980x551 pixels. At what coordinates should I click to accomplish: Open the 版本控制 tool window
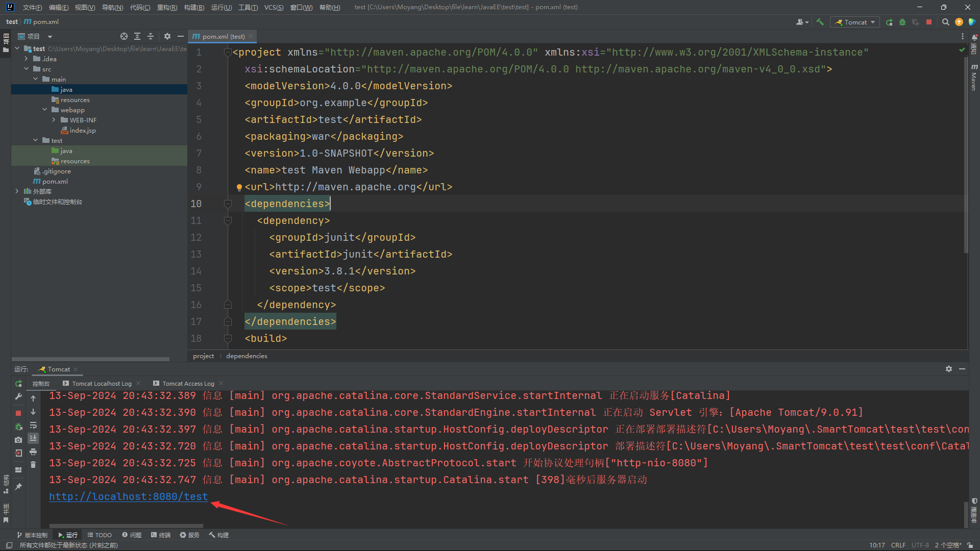pyautogui.click(x=32, y=535)
